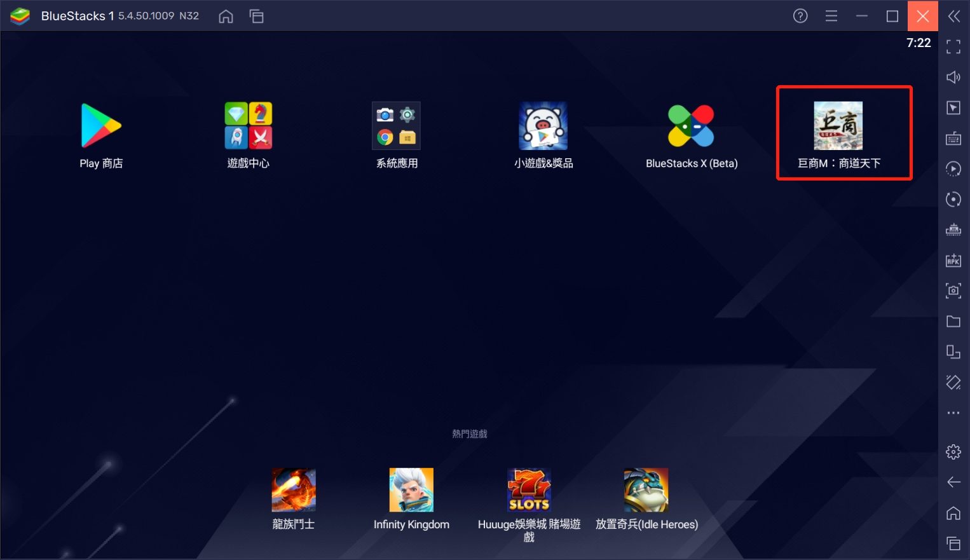
Task: Close the BlueStacks window
Action: click(x=923, y=16)
